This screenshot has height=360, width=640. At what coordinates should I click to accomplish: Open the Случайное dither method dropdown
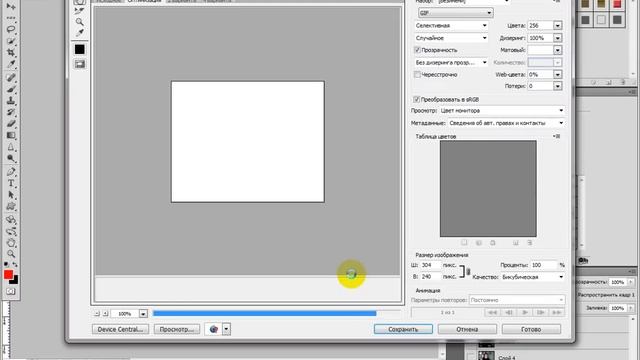(x=451, y=38)
